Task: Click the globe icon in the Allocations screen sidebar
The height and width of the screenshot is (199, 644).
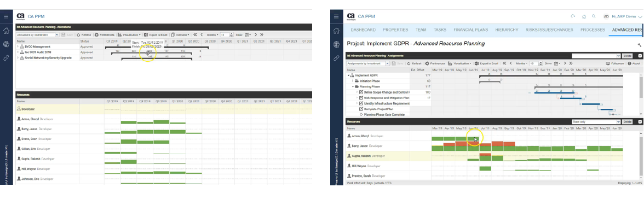Action: coord(6,44)
